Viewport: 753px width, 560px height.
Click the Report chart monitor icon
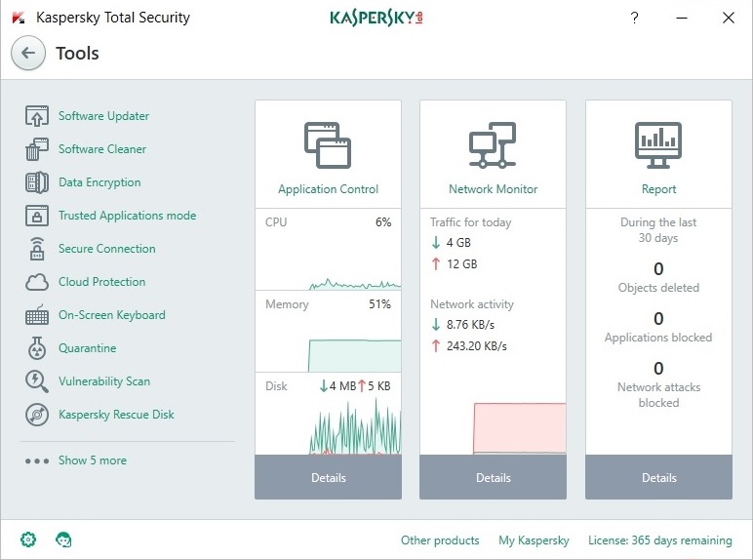[x=658, y=145]
